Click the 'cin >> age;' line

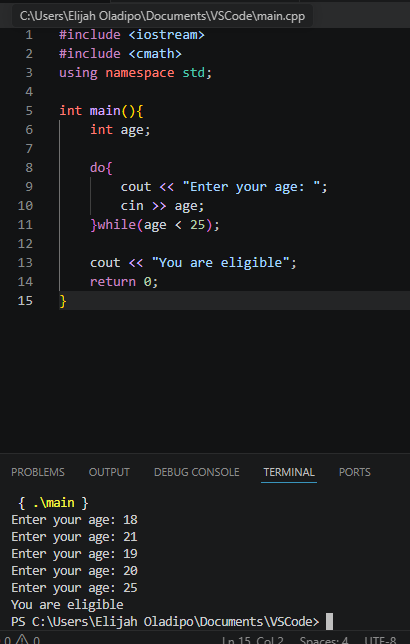[162, 206]
